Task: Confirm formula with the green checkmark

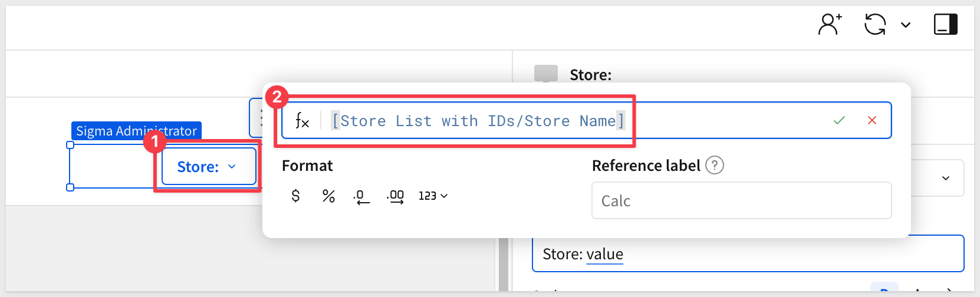Action: (x=839, y=120)
